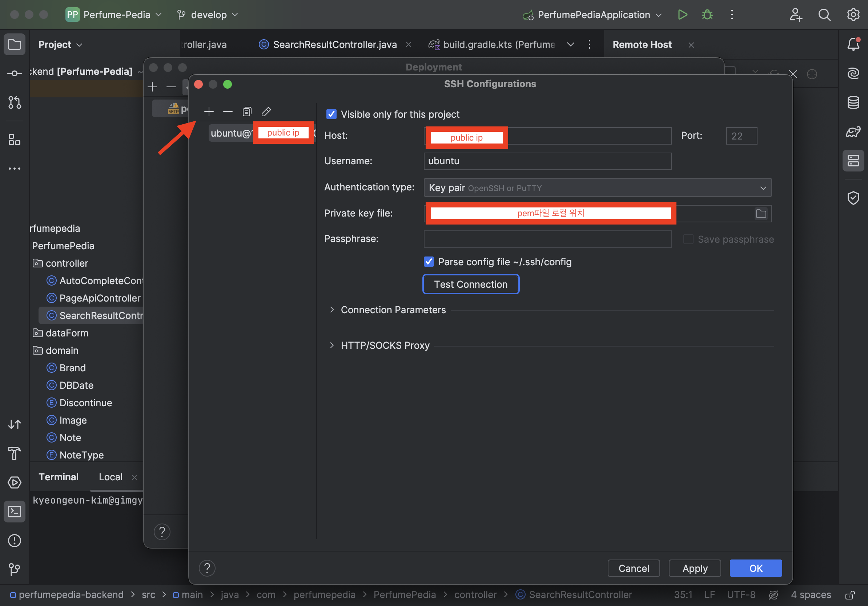Open Notifications bell icon

853,44
